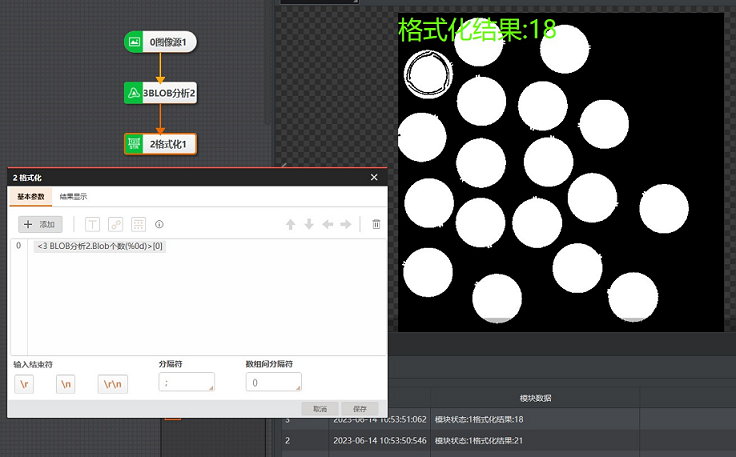Select the timestamp 10:53:51:062 cell
The height and width of the screenshot is (457, 736).
pos(380,419)
